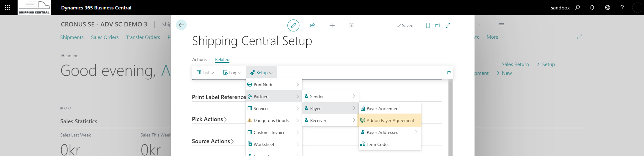Click company name CRONUS SE - ADV SC DEMO 3

pyautogui.click(x=104, y=24)
